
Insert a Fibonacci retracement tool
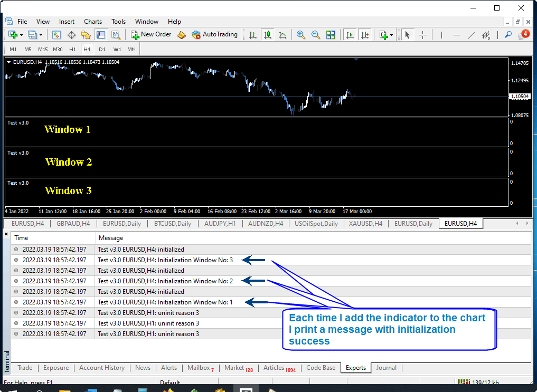(x=485, y=34)
